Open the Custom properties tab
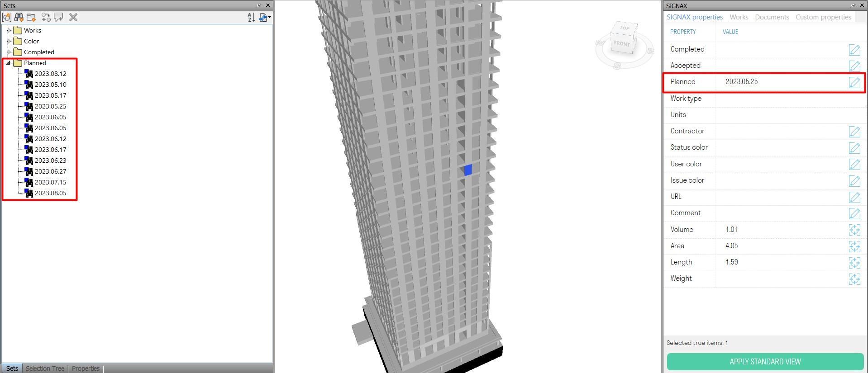This screenshot has height=373, width=868. (823, 17)
